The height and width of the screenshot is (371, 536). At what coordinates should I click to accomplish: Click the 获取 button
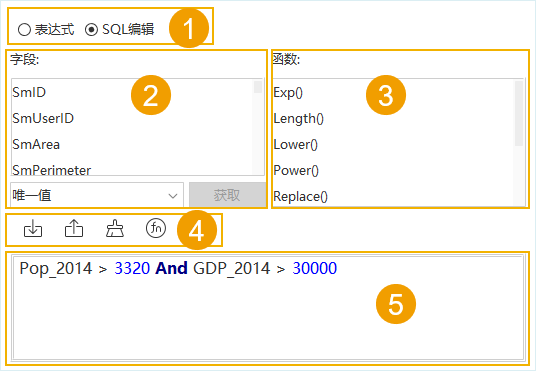point(227,195)
